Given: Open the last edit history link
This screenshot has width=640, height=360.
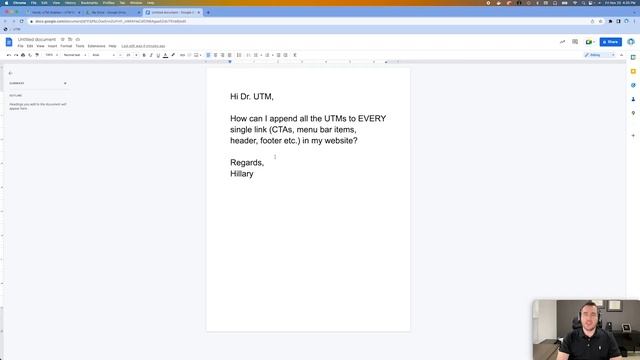Looking at the screenshot, I should click(x=143, y=46).
